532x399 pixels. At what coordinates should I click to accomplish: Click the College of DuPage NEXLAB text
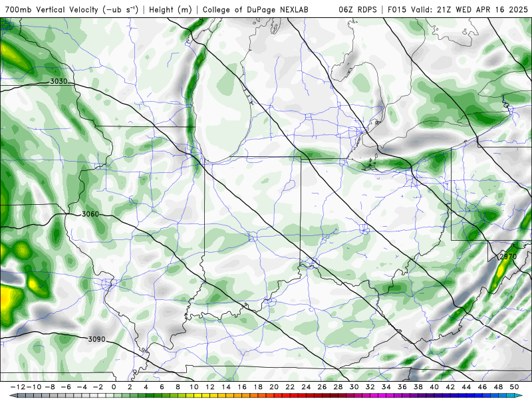(x=255, y=9)
